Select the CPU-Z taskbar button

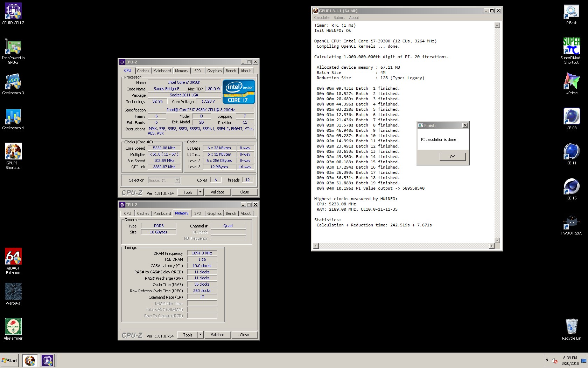coord(47,361)
